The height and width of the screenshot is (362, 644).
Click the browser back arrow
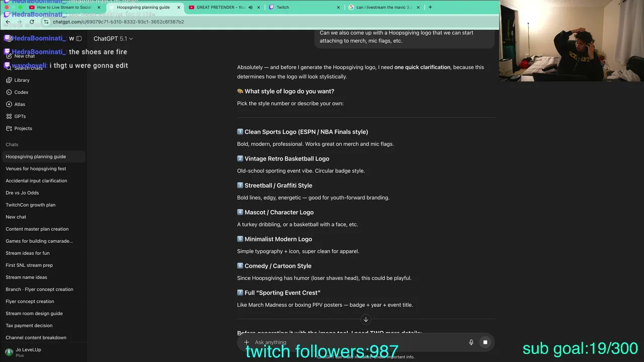tap(8, 22)
